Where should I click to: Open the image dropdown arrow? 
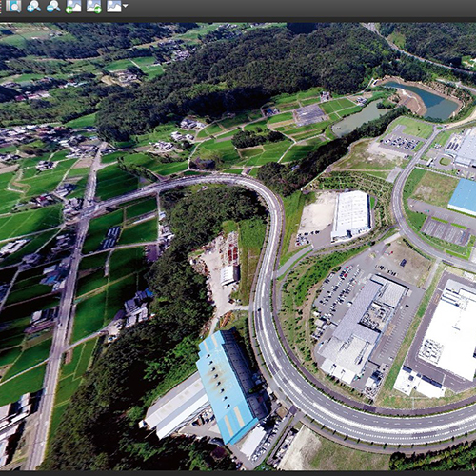point(126,6)
